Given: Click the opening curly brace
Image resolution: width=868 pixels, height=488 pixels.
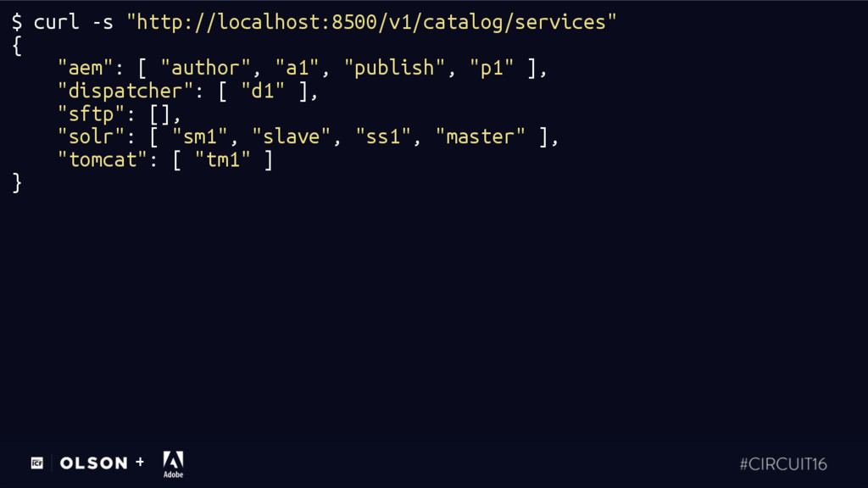Looking at the screenshot, I should 17,46.
